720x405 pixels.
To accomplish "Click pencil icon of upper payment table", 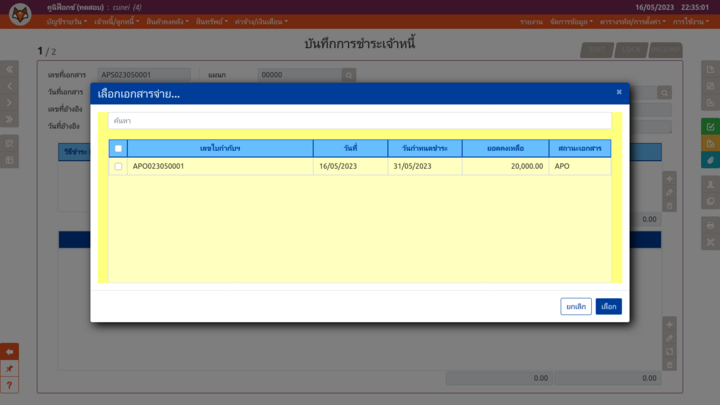I will coord(669,192).
